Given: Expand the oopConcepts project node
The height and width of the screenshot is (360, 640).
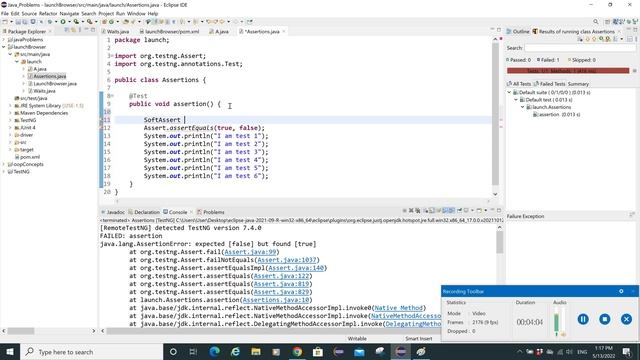Looking at the screenshot, I should tap(4, 164).
